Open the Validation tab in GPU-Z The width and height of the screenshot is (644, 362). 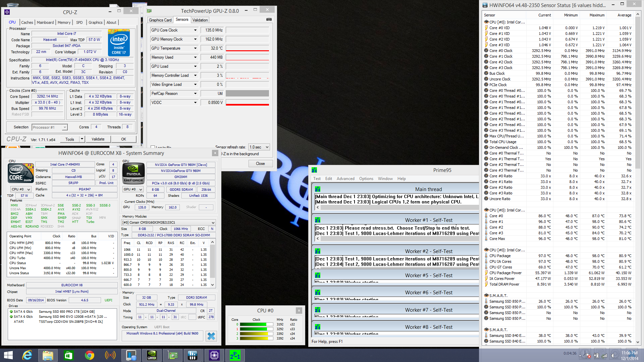(x=200, y=20)
